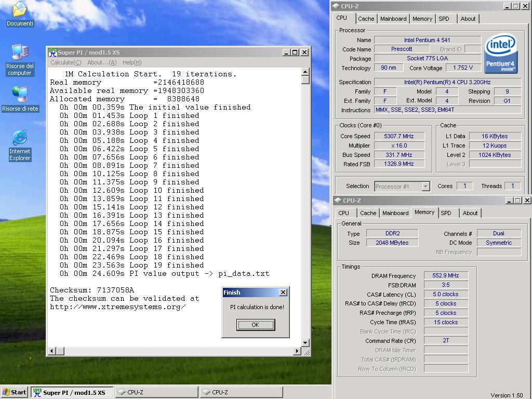The width and height of the screenshot is (532, 399).
Task: Click the Code Name value Prescott
Action: coord(402,49)
